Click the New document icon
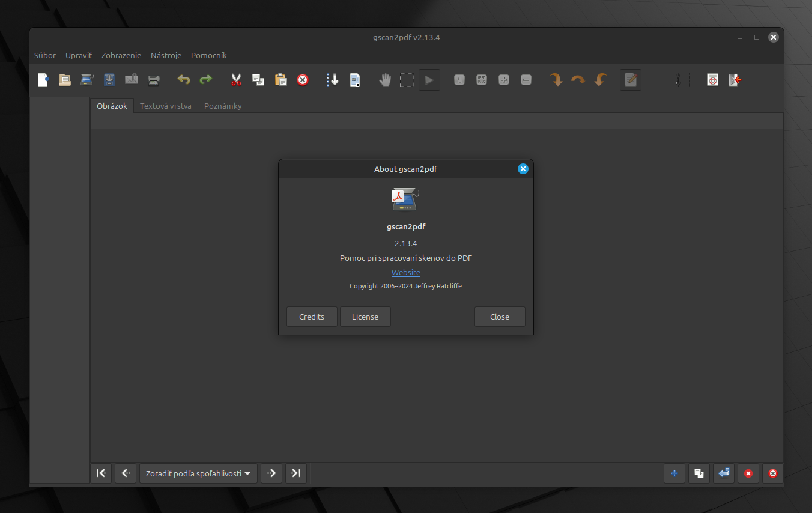 (43, 80)
